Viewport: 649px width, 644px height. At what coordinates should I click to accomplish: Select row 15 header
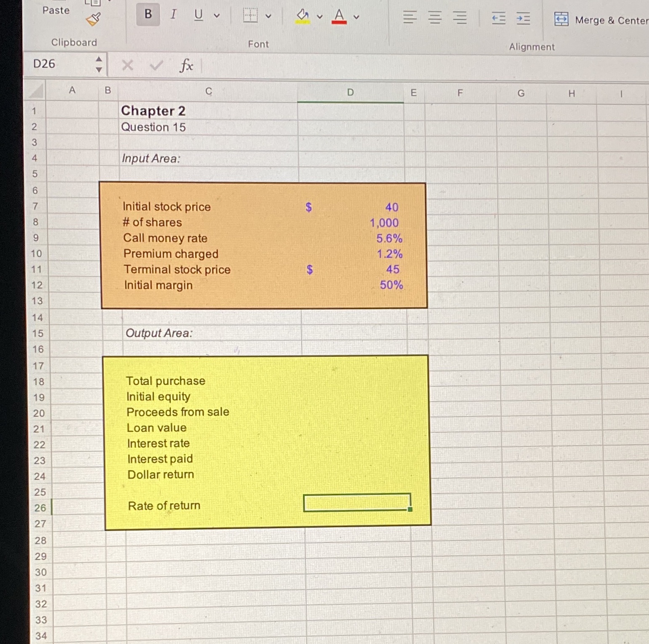[38, 333]
